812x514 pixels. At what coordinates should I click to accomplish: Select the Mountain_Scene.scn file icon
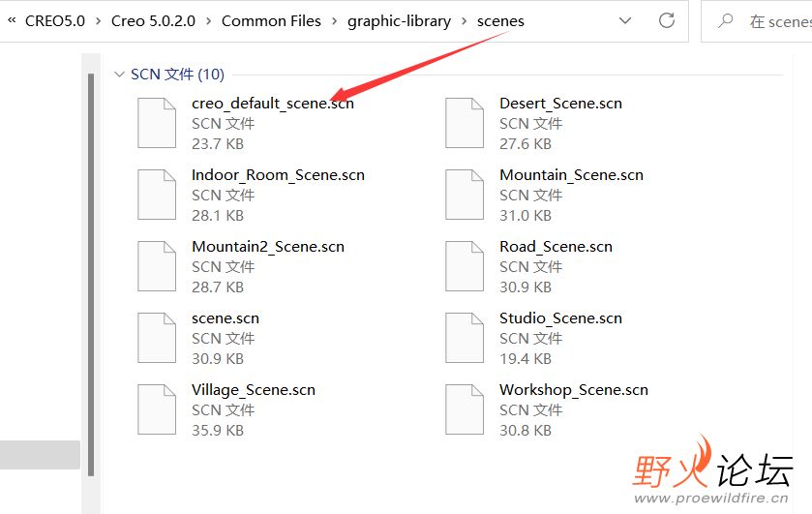(x=465, y=195)
